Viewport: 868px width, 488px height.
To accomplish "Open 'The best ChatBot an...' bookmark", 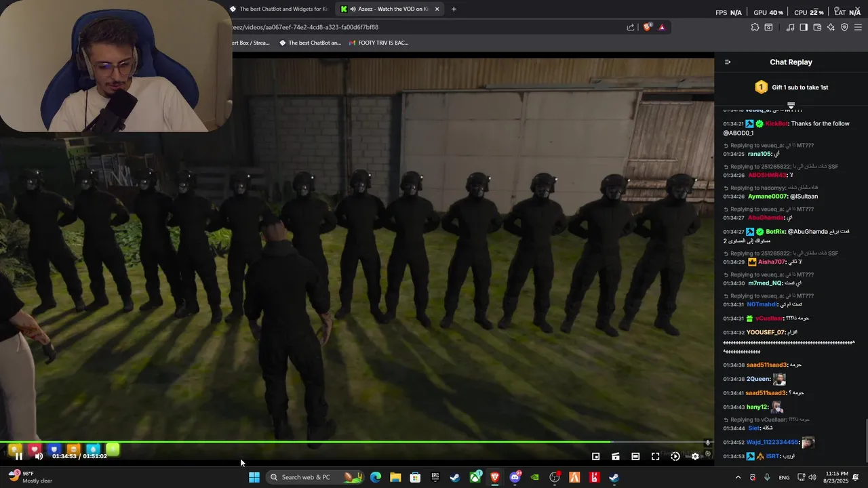I will coord(311,43).
